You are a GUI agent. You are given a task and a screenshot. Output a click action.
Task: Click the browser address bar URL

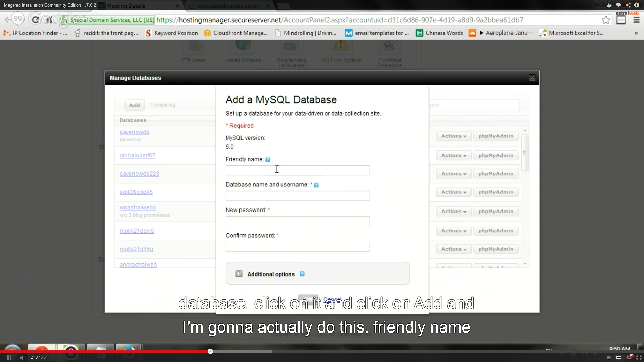[339, 20]
